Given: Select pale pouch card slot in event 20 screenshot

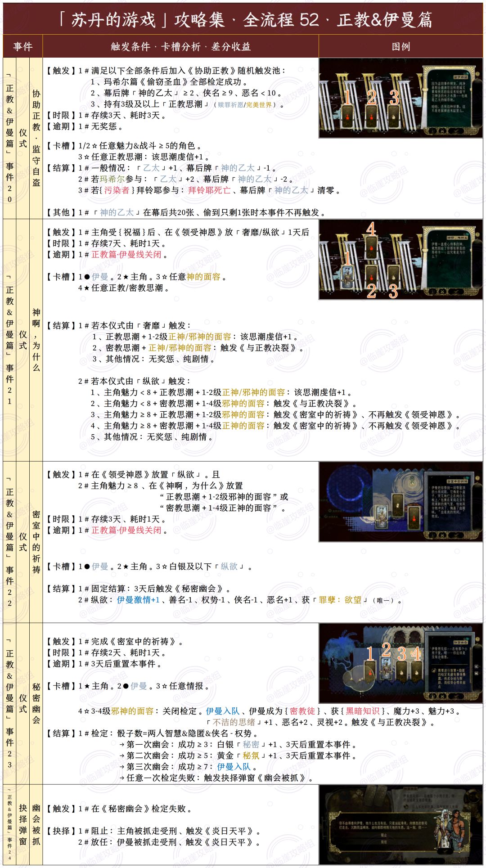Looking at the screenshot, I should 394,117.
